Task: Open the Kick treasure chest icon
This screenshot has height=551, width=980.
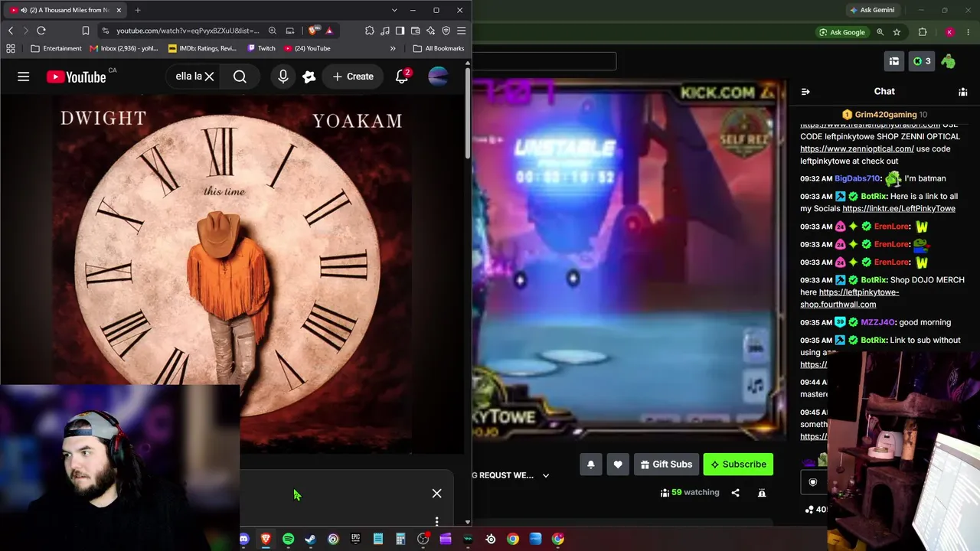Action: 893,61
